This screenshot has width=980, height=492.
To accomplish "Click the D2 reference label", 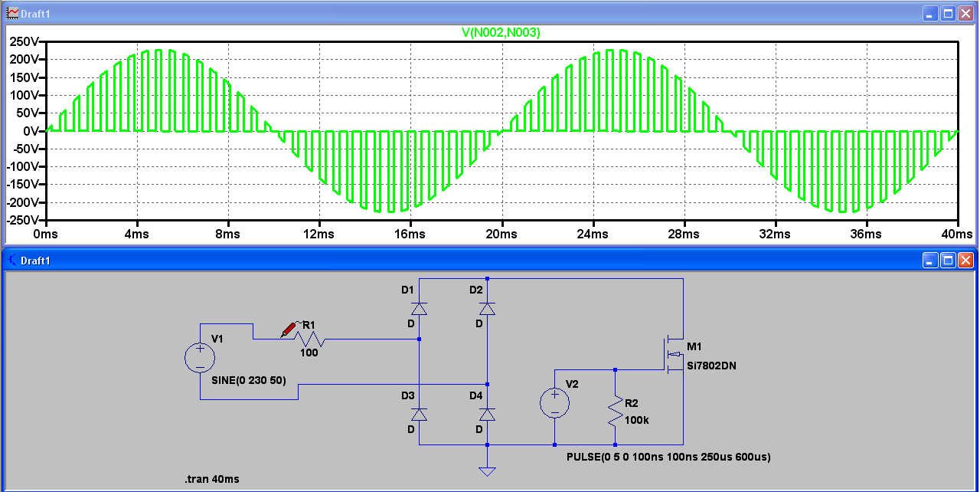I will 476,290.
